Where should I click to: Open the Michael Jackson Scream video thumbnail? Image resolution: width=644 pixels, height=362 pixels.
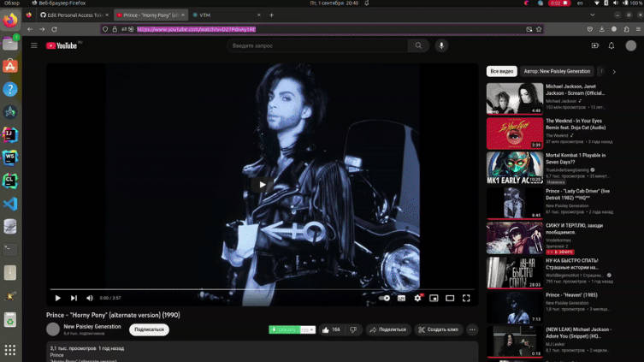[515, 98]
